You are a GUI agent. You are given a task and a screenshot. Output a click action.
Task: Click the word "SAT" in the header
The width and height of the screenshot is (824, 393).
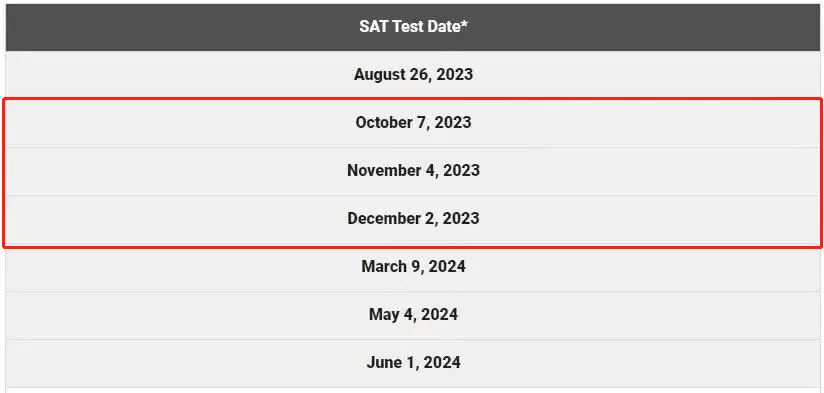371,27
